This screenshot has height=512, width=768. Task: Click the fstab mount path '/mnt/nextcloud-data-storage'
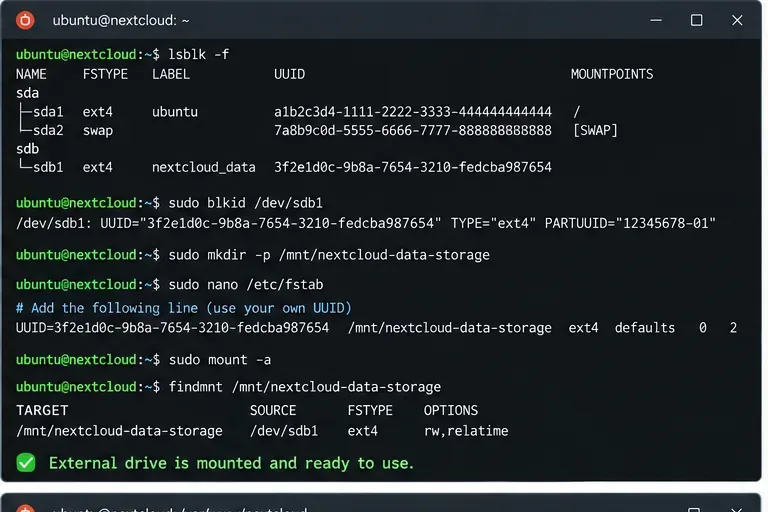tap(450, 328)
